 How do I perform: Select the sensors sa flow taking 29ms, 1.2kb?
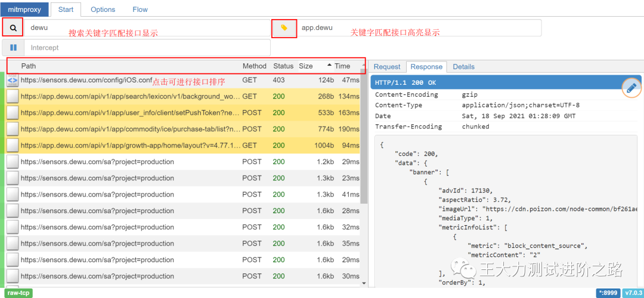click(182, 162)
